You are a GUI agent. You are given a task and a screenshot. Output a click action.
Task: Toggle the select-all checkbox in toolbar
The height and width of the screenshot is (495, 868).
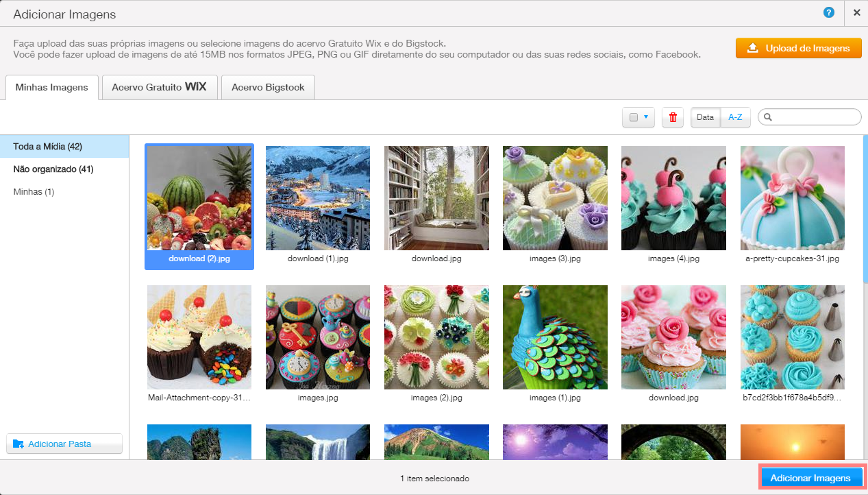tap(634, 117)
